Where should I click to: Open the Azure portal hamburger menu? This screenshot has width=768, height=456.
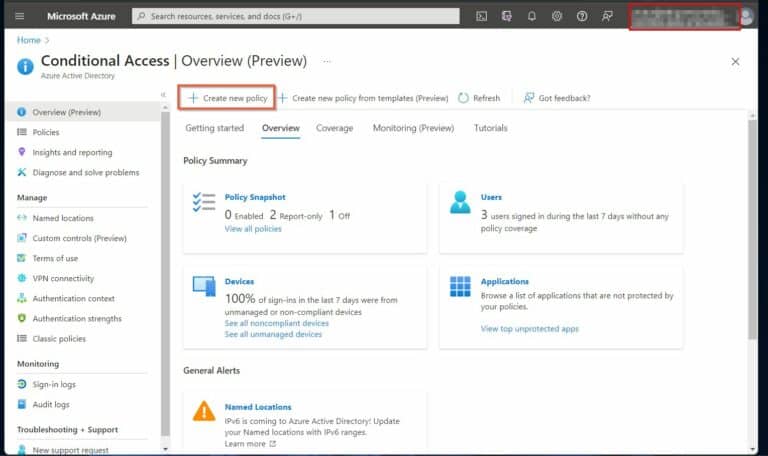20,16
